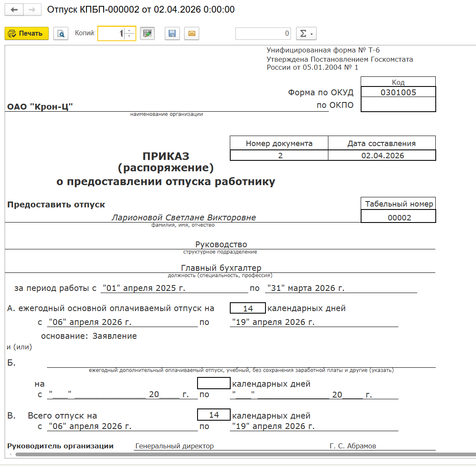Click Дата составления header cell
Viewport: 476px width, 466px height.
[382, 143]
